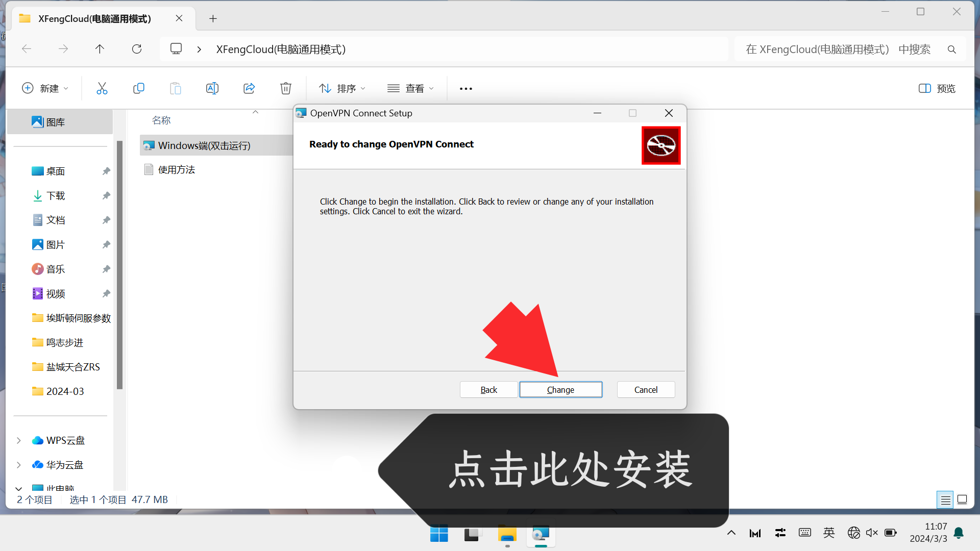The width and height of the screenshot is (980, 551).
Task: Expand the WPS云盘 tree node
Action: tap(19, 440)
